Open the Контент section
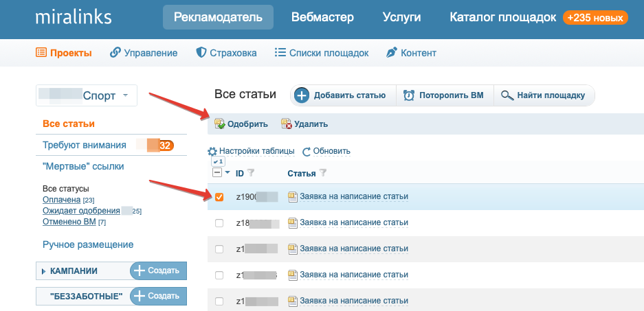The width and height of the screenshot is (644, 311). (x=411, y=53)
